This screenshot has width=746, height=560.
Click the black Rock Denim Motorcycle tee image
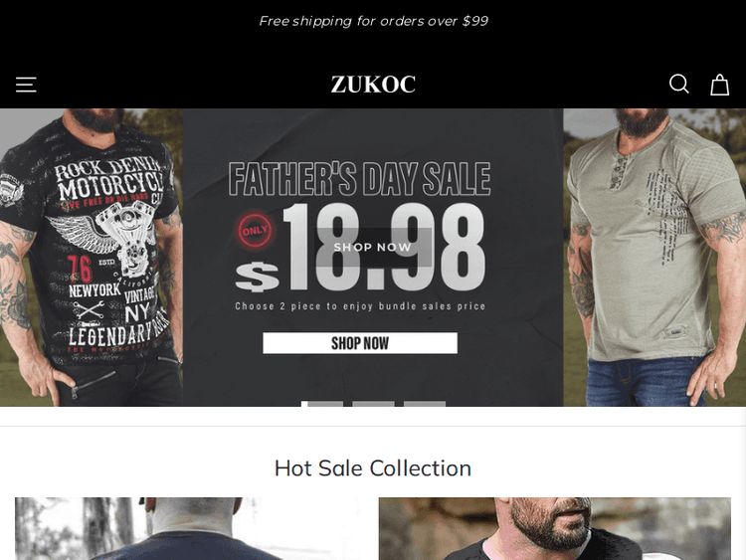tap(92, 258)
